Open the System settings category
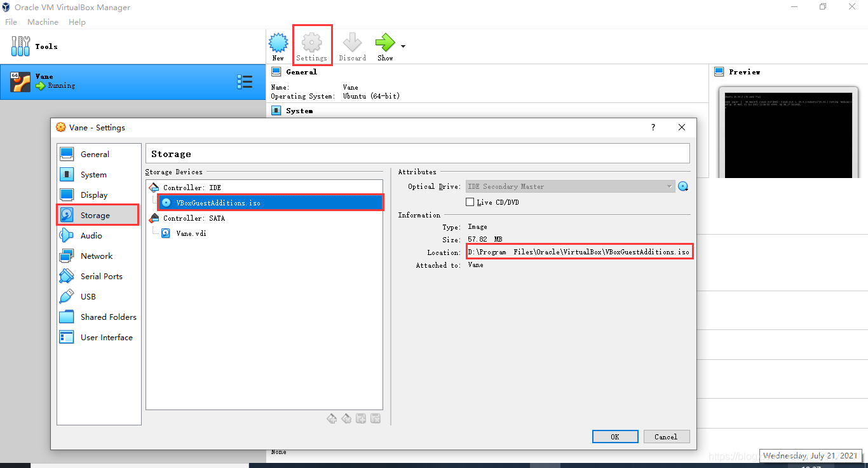The height and width of the screenshot is (468, 868). click(x=98, y=174)
